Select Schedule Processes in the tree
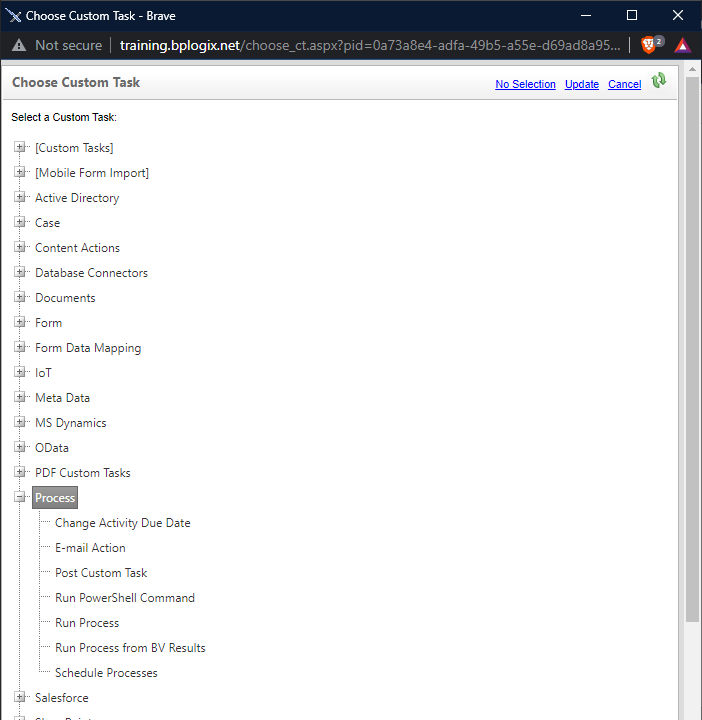Screen dimensions: 702x720 (106, 673)
